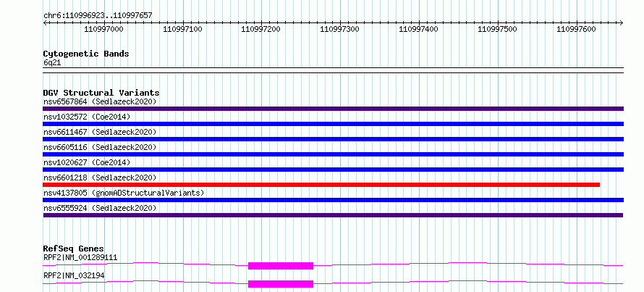This screenshot has height=292, width=644.
Task: Click the right arrow of the ruler
Action: click(x=621, y=22)
